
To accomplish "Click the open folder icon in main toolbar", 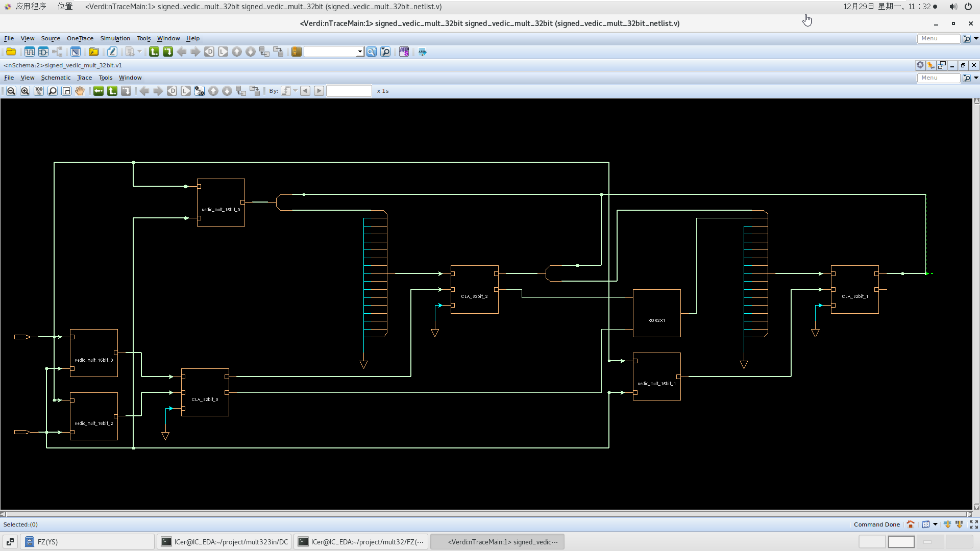I will tap(11, 52).
